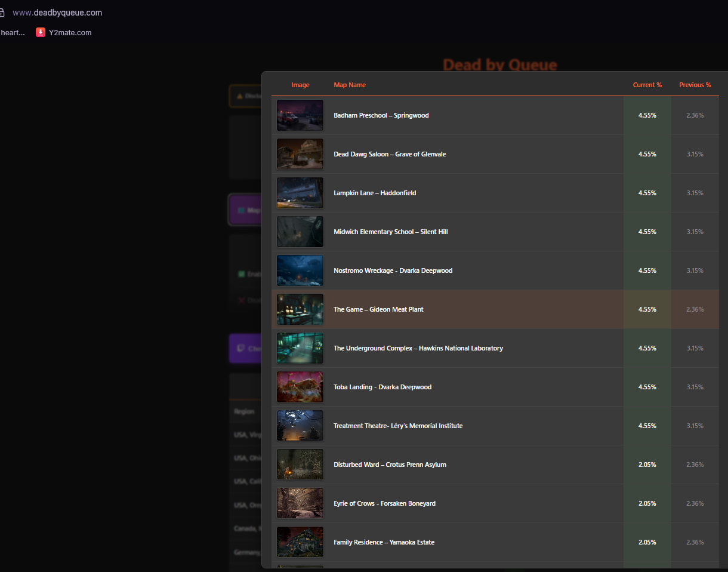This screenshot has height=572, width=728.
Task: Open the Eyrie of Crows map thumbnail
Action: (x=300, y=503)
